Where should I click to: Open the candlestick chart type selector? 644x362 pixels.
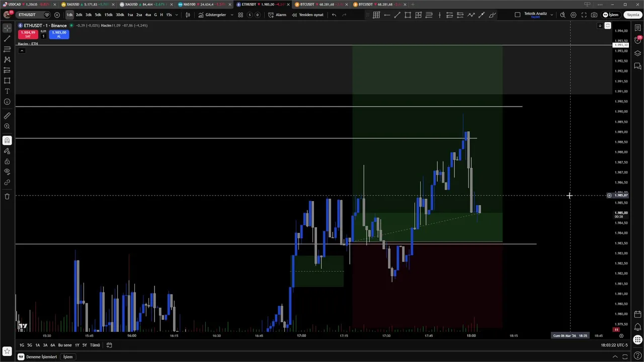(188, 15)
